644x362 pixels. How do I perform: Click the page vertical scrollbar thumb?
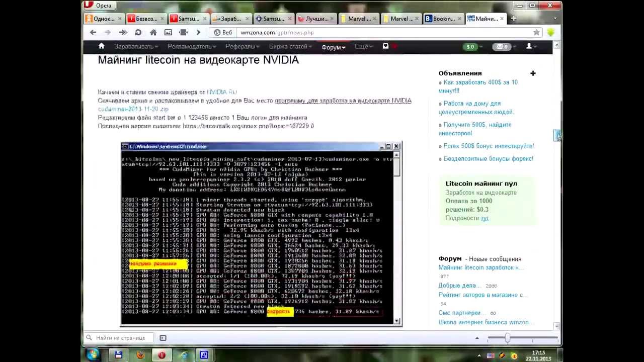tap(556, 135)
